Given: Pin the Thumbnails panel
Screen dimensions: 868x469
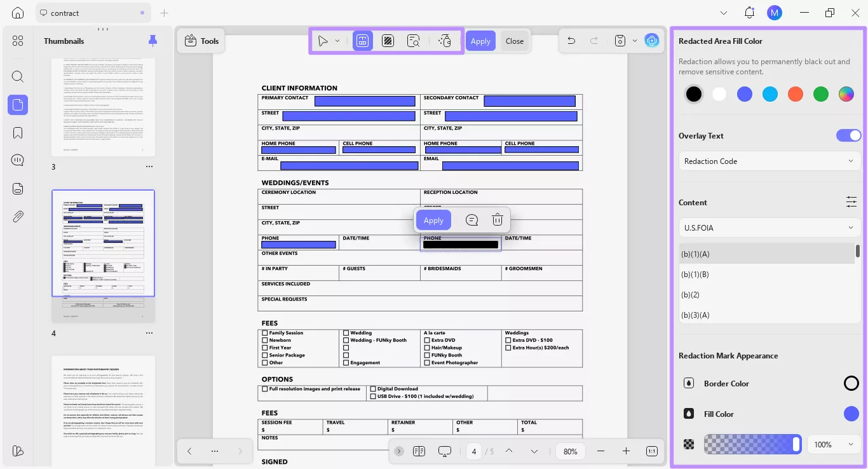Looking at the screenshot, I should click(x=153, y=41).
